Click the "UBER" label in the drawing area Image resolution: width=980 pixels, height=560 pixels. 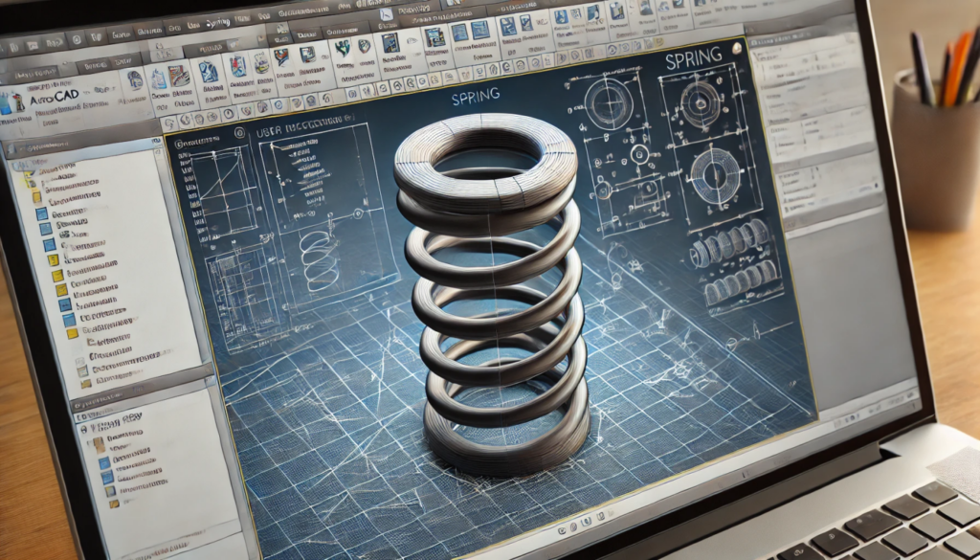(271, 133)
